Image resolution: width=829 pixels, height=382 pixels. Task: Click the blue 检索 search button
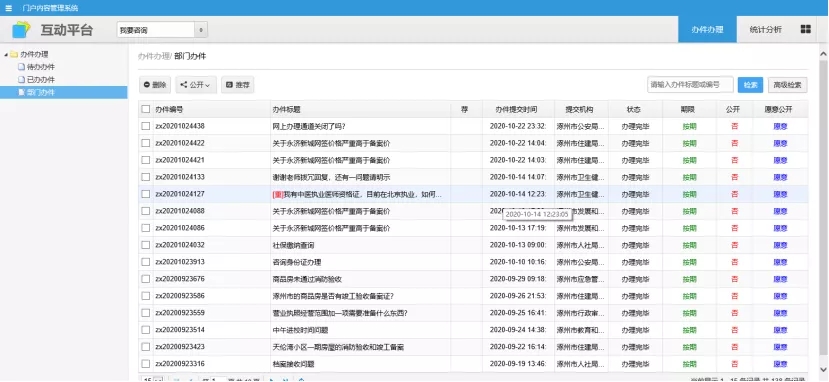pos(750,85)
